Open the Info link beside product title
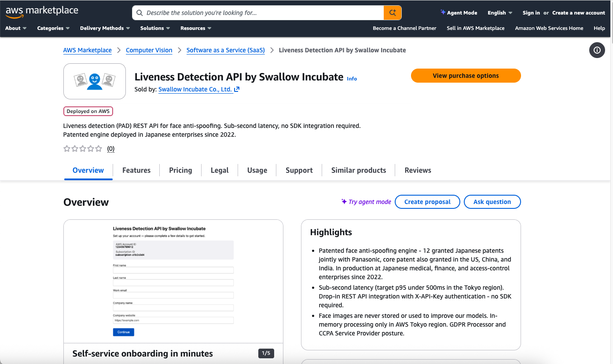 click(352, 79)
